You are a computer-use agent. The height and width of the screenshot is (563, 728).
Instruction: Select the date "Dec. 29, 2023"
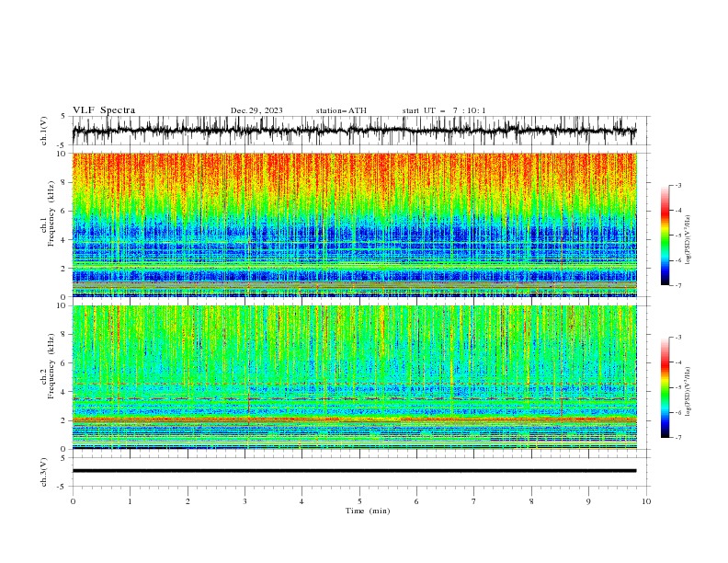(x=256, y=110)
